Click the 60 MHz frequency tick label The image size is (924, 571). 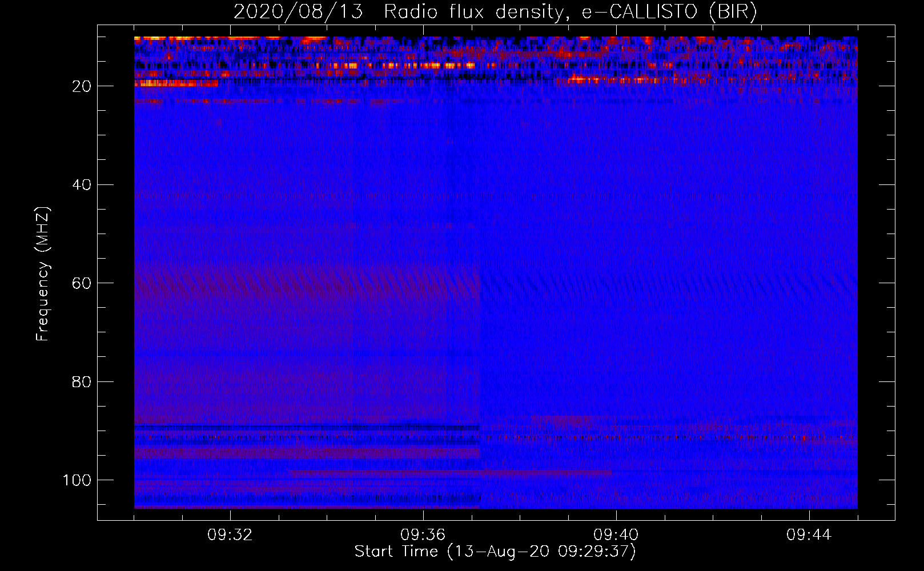(82, 283)
